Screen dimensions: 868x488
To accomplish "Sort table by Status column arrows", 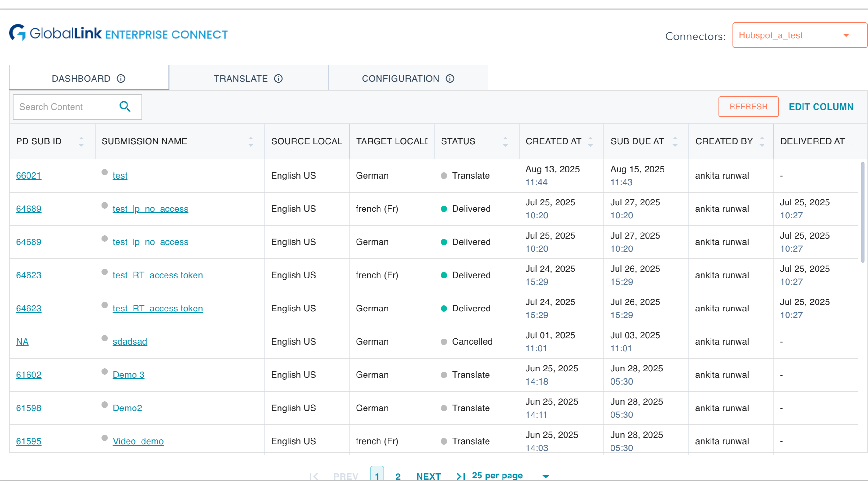I will coord(505,141).
